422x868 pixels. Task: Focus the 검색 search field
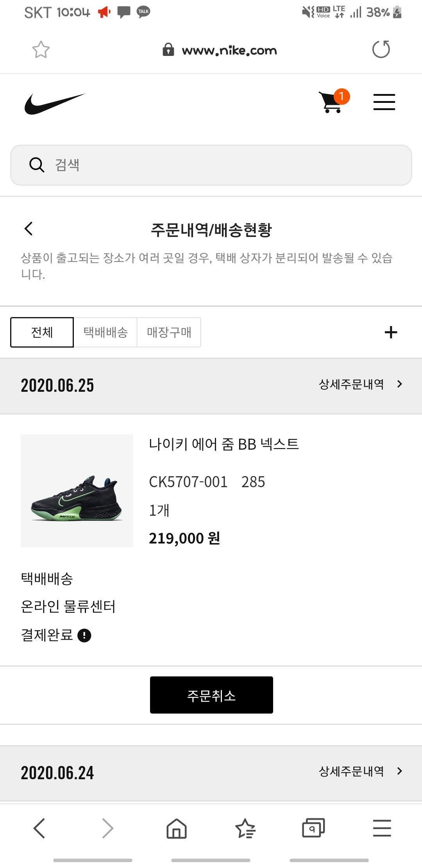pos(211,165)
